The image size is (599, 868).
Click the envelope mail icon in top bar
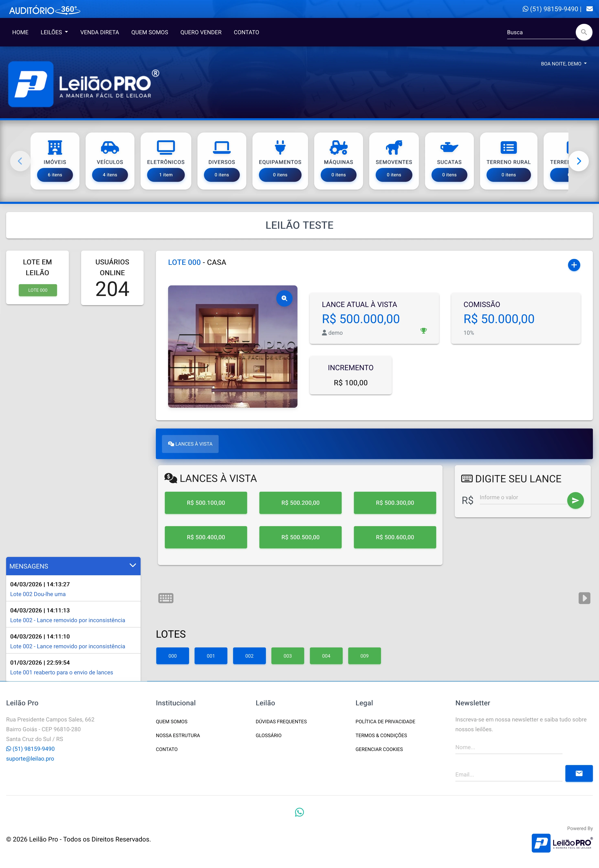coord(590,9)
